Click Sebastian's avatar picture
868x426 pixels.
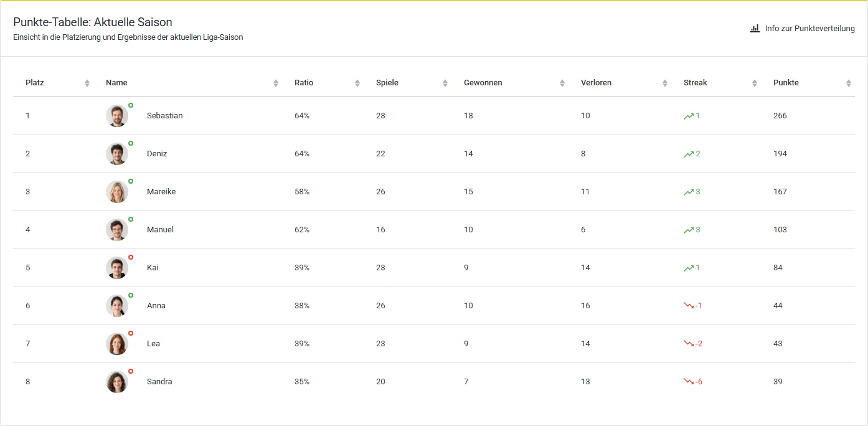coord(117,116)
